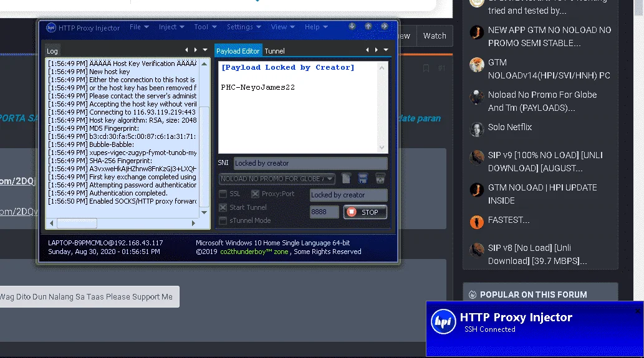Screen dimensions: 644x358
Task: Click avatar beside SIP v9 thread
Action: tap(477, 157)
